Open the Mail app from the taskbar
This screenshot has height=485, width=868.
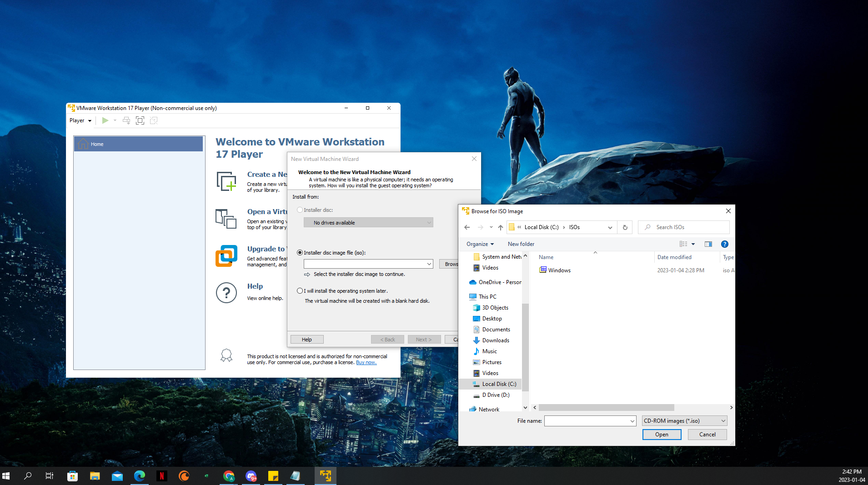[117, 476]
